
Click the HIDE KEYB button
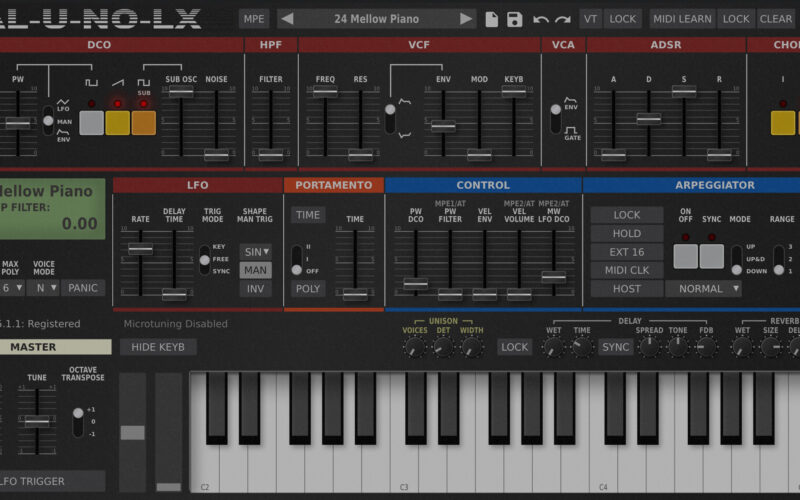pos(158,347)
